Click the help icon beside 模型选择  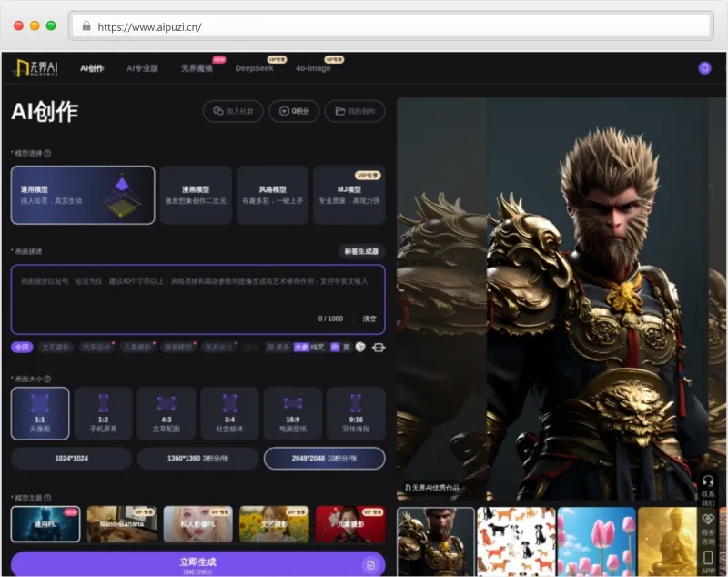(x=47, y=154)
